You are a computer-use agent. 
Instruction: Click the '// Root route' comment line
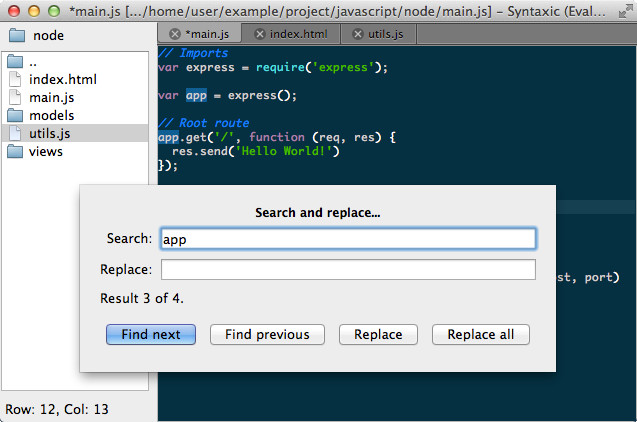coord(204,123)
